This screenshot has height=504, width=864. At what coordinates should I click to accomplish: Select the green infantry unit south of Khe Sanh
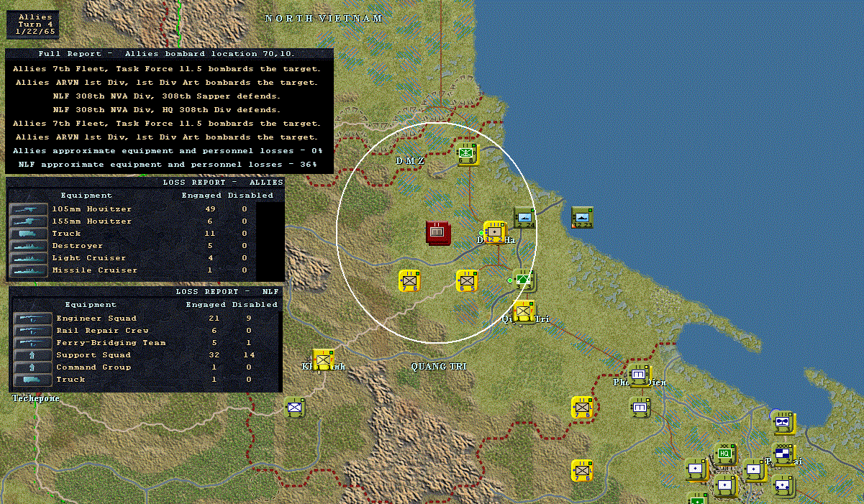[294, 408]
